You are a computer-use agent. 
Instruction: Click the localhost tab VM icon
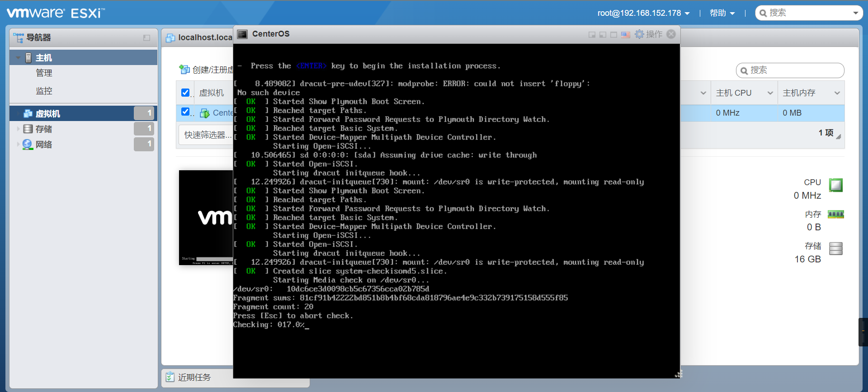click(170, 38)
